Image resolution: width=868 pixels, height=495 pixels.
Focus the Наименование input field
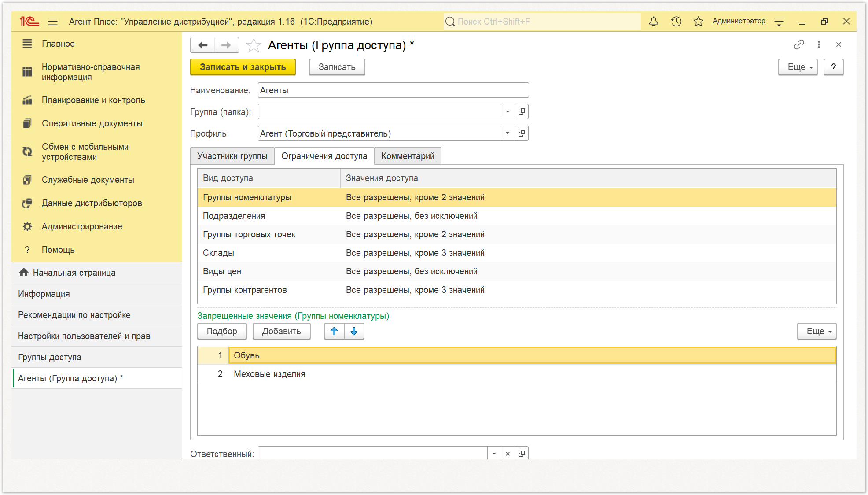tap(393, 90)
